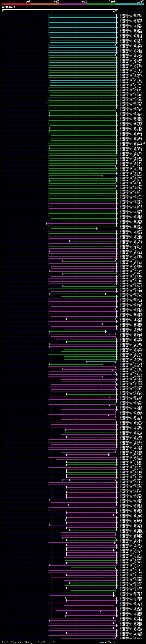This screenshot has width=146, height=644.
Task: Open hit UniRef100_B9DHL0
Action: [x=131, y=15]
